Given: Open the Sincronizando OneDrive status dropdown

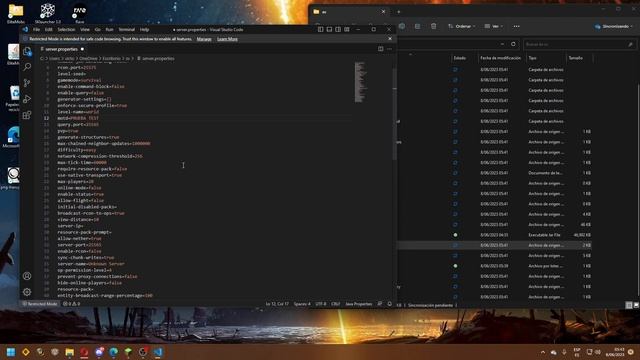Looking at the screenshot, I should click(x=613, y=26).
